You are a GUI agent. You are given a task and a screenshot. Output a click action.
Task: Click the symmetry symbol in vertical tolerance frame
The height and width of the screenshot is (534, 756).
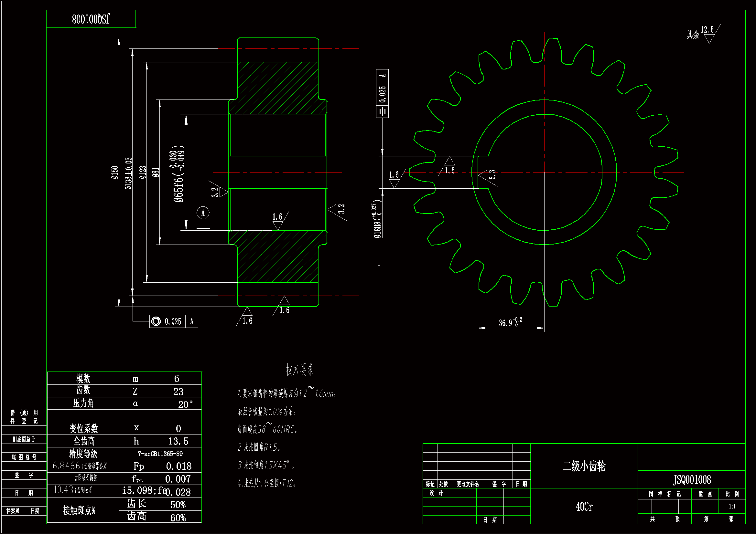coord(382,111)
